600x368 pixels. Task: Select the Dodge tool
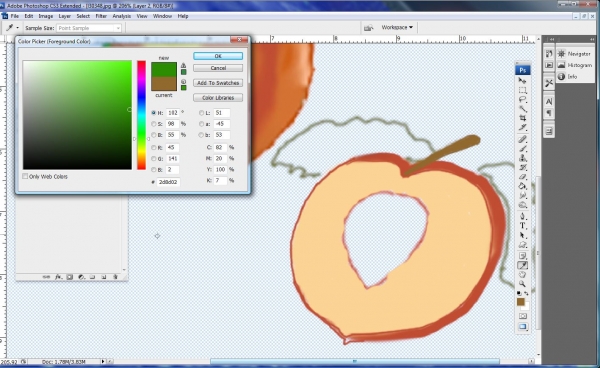point(522,205)
